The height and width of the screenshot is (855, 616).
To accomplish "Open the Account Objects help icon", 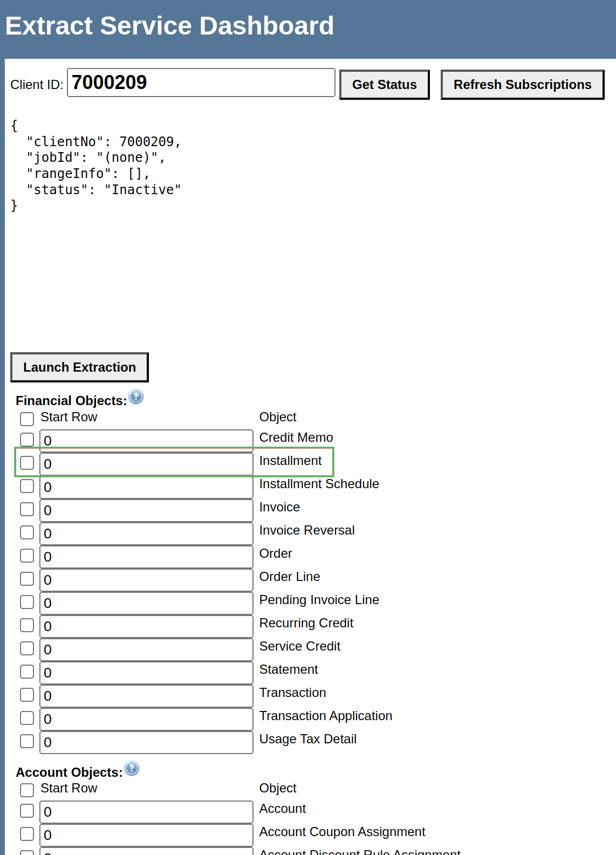I will [132, 769].
